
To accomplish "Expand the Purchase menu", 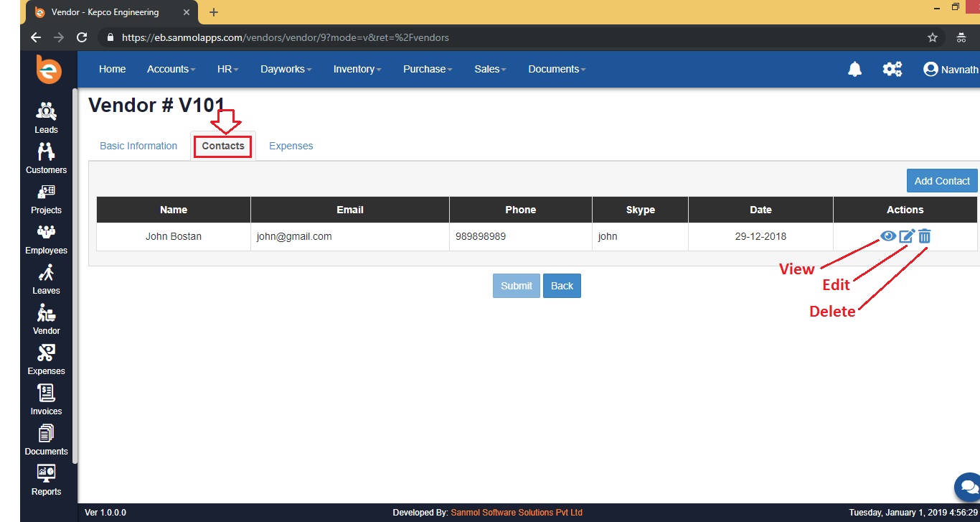I will (x=428, y=69).
